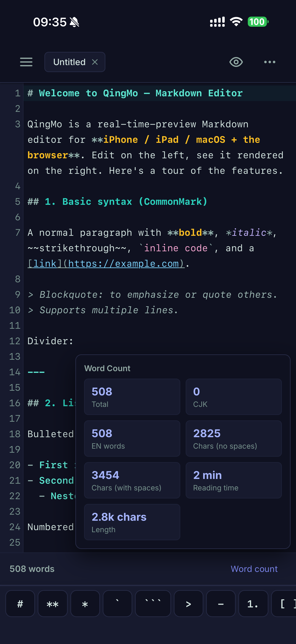296x644 pixels.
Task: Toggle the preview eye icon
Action: click(x=236, y=62)
